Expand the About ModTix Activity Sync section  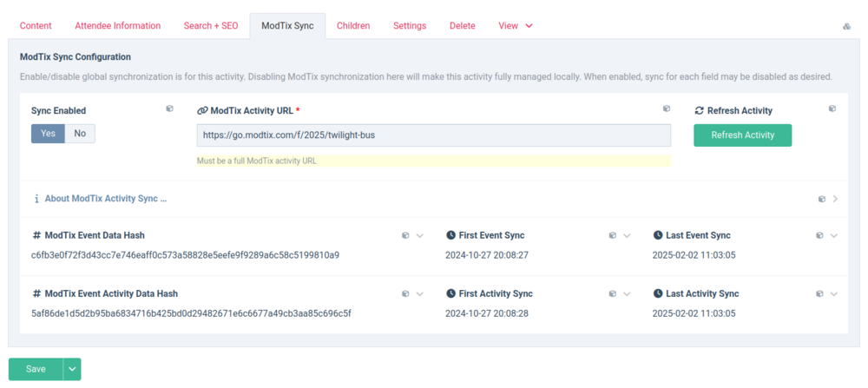[105, 199]
